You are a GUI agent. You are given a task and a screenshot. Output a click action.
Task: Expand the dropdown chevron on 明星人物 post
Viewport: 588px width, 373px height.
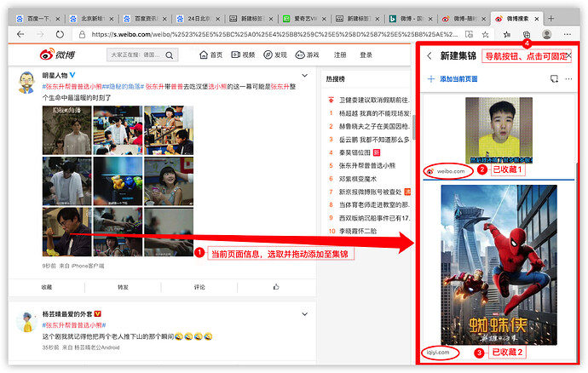305,75
